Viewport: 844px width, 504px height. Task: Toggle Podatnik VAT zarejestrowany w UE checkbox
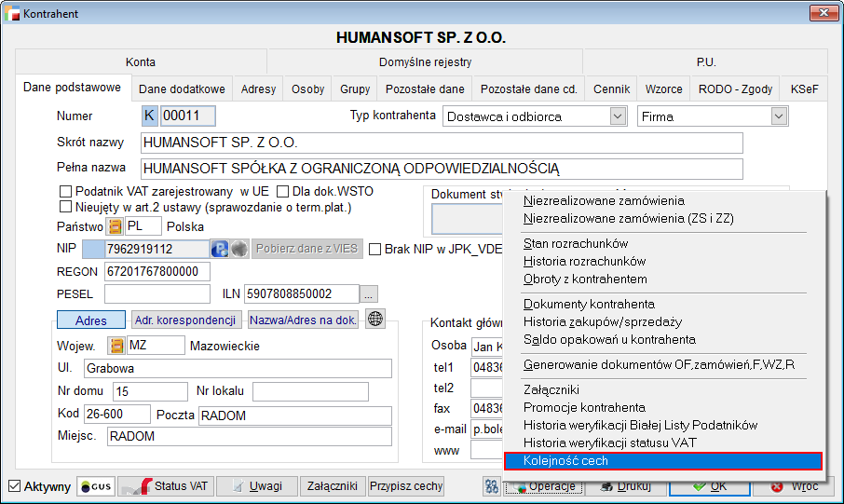click(x=65, y=192)
